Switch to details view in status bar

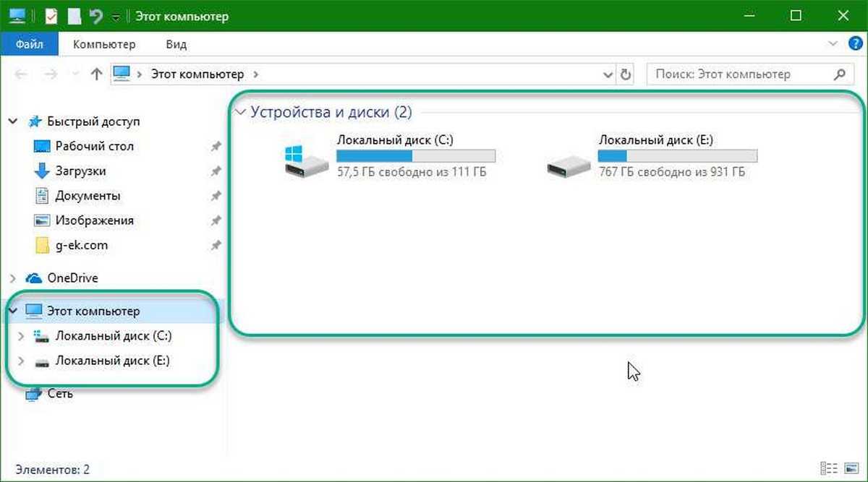coord(829,469)
